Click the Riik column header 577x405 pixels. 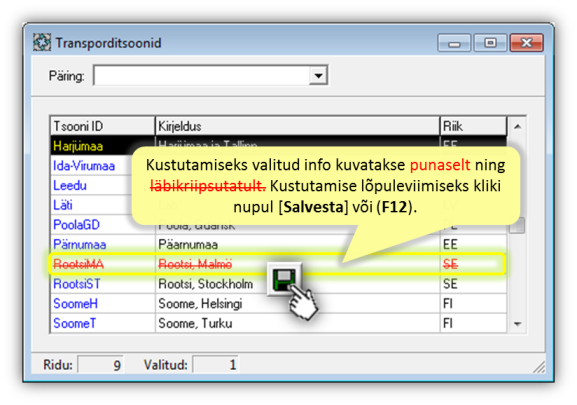click(473, 126)
